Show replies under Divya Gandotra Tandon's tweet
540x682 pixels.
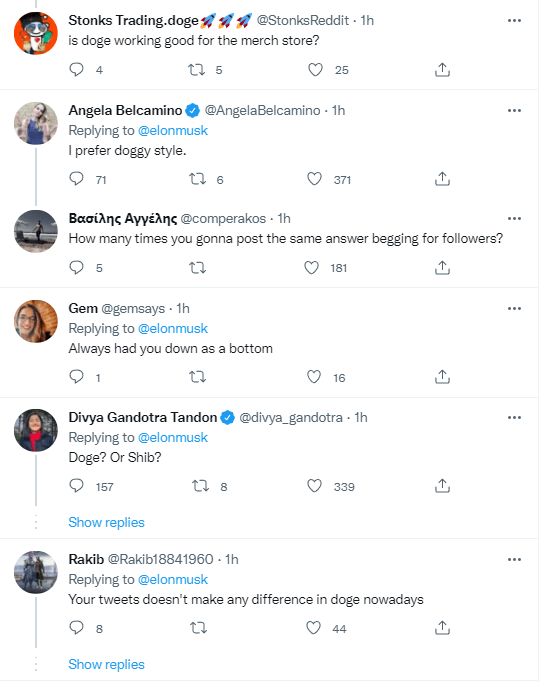click(107, 522)
